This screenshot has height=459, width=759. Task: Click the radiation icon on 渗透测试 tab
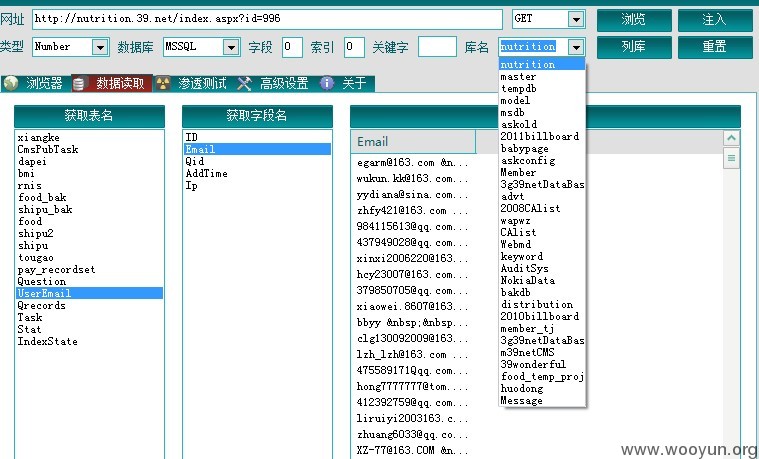163,83
